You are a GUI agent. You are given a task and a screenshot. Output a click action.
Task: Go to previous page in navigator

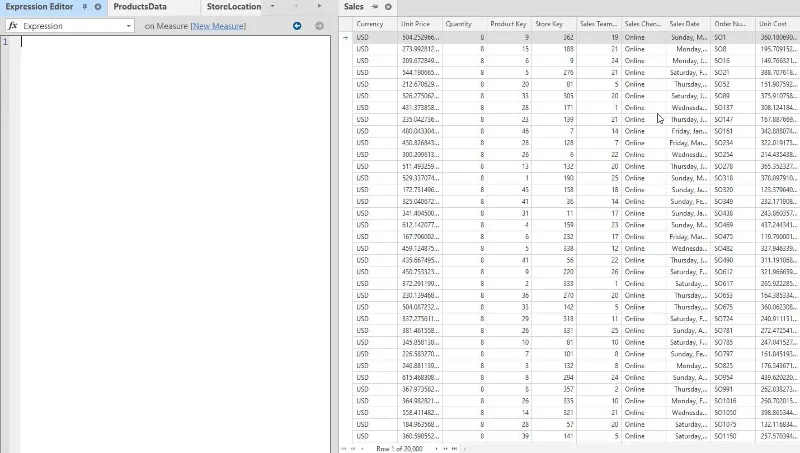[x=353, y=448]
